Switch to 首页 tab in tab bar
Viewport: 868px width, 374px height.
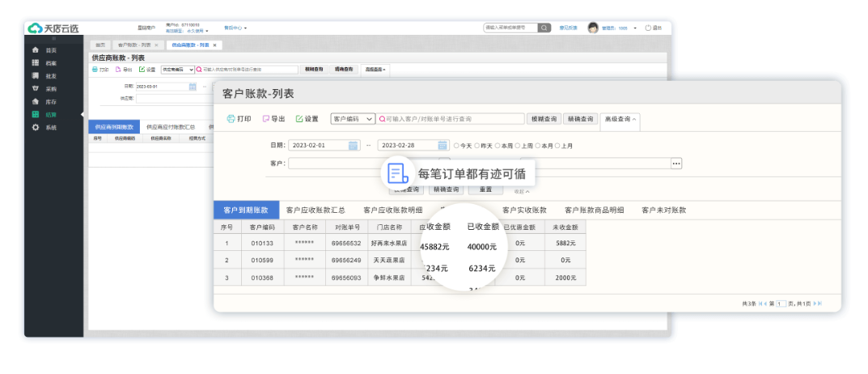click(100, 45)
